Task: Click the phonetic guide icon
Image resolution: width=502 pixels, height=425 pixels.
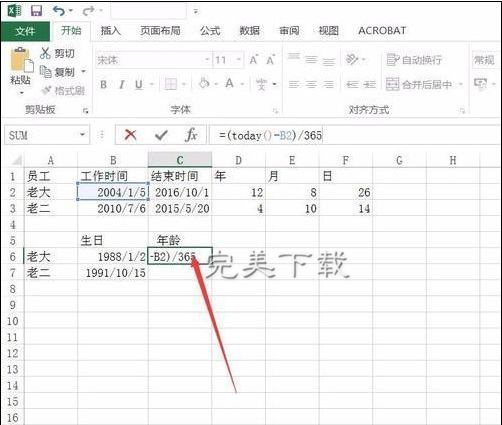Action: (261, 84)
